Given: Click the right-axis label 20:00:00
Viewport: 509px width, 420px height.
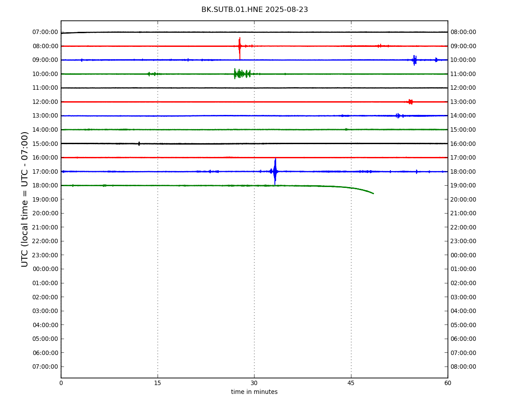Looking at the screenshot, I should 463,199.
